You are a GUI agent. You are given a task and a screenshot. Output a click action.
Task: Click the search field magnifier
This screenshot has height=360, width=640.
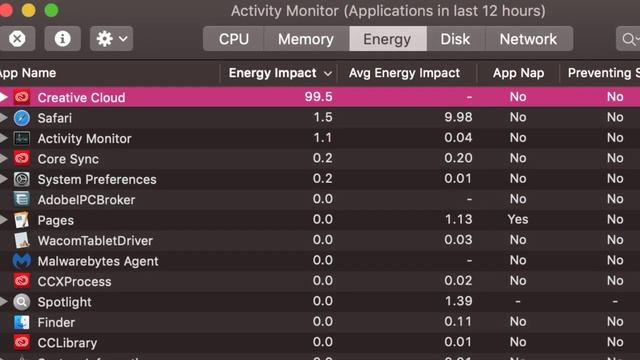[x=628, y=39]
